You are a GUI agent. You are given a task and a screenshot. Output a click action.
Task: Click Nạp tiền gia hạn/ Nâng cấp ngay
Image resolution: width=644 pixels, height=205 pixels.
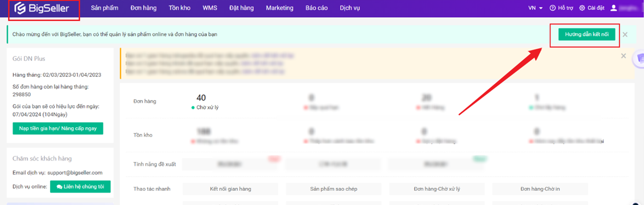click(58, 128)
